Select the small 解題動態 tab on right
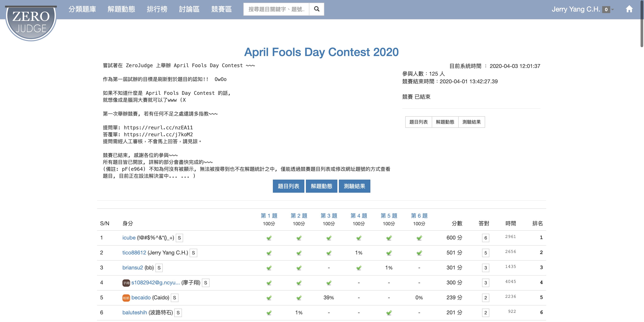644x322 pixels. point(445,122)
